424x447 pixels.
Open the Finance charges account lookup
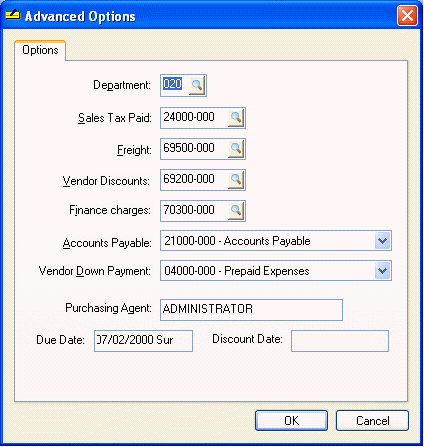tap(236, 211)
